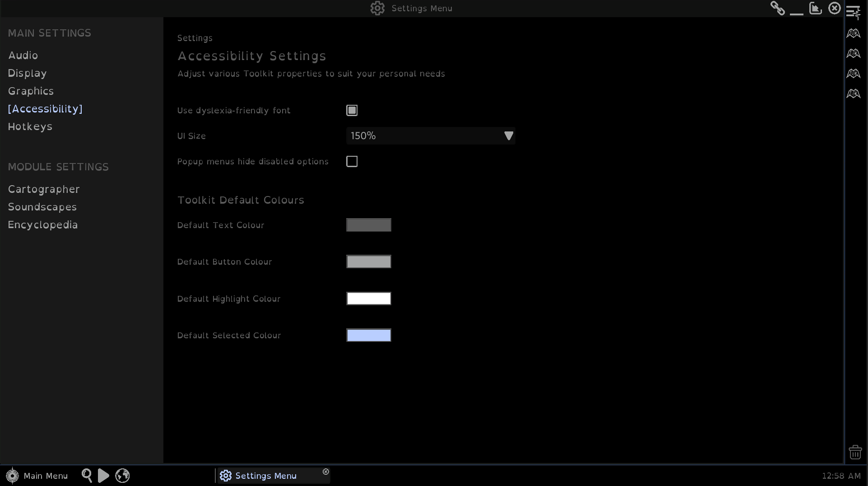
Task: Switch to the Hotkeys settings page
Action: tap(30, 126)
